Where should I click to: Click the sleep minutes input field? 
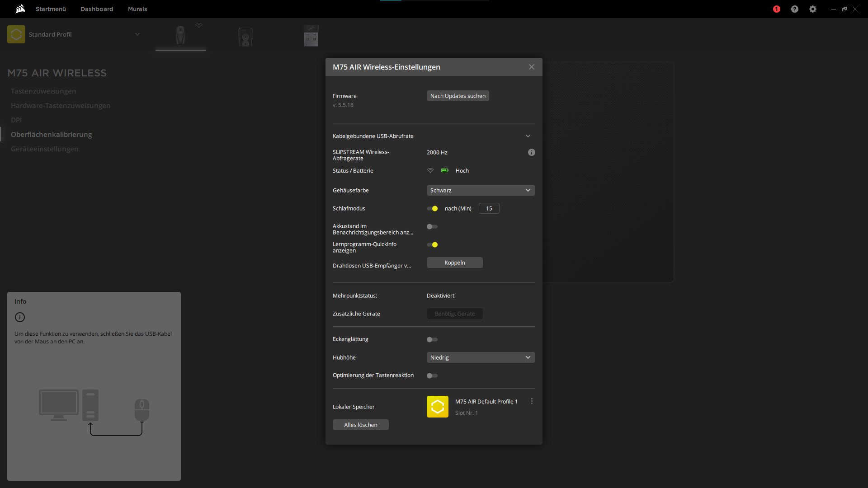pos(489,208)
